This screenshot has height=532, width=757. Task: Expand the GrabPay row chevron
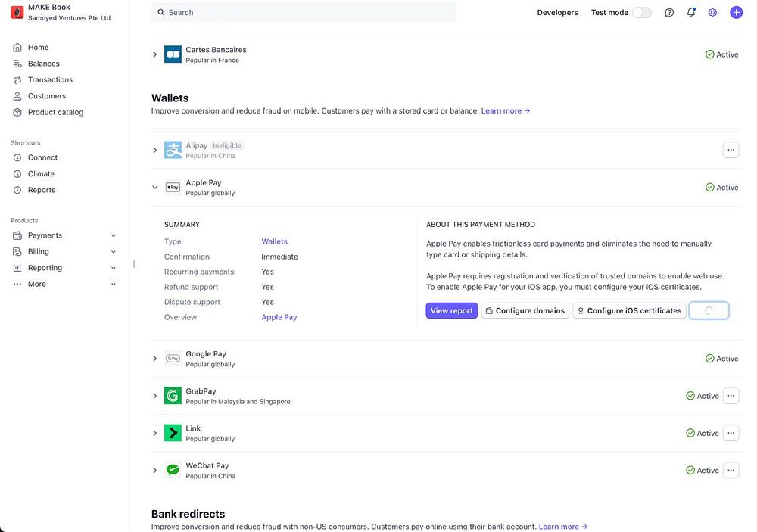[x=155, y=396]
